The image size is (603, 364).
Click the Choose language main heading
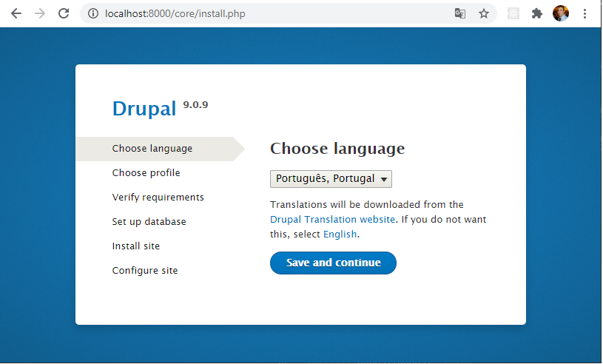point(337,149)
